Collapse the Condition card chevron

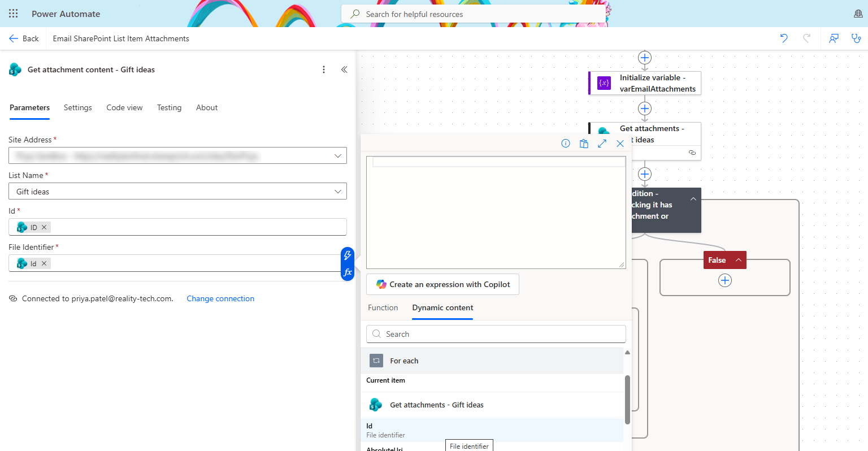pyautogui.click(x=693, y=199)
